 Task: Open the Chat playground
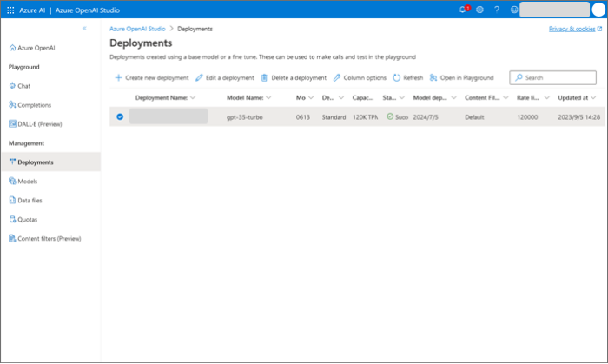pyautogui.click(x=19, y=86)
